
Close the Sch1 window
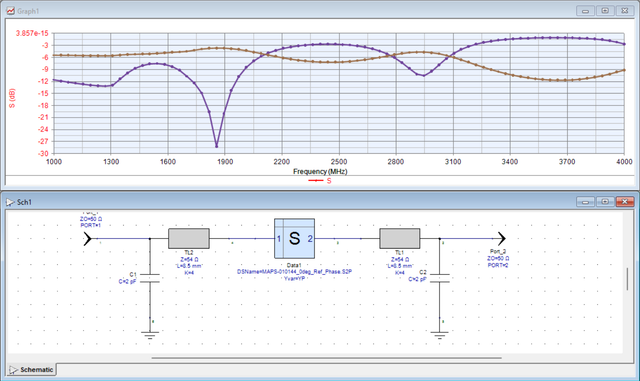pos(624,202)
